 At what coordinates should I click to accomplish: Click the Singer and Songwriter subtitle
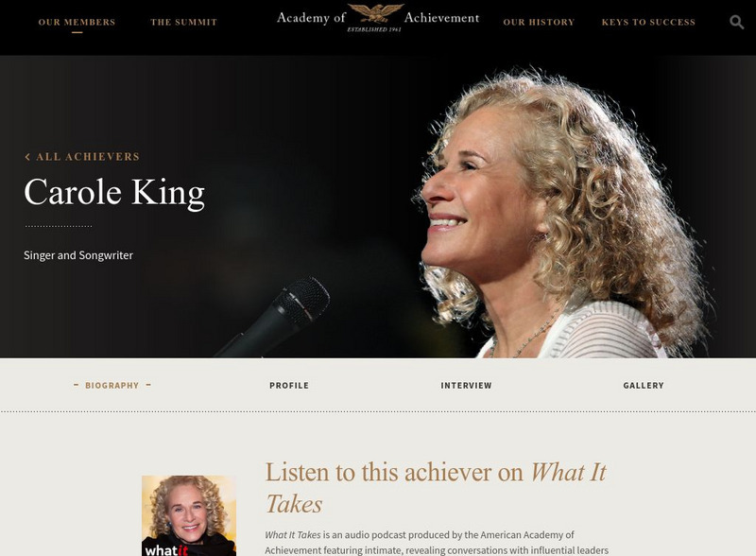point(78,255)
